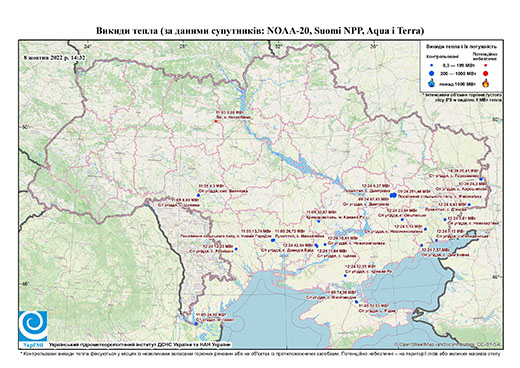
Task: Select the large blue circle in legend
Action: pos(432,73)
